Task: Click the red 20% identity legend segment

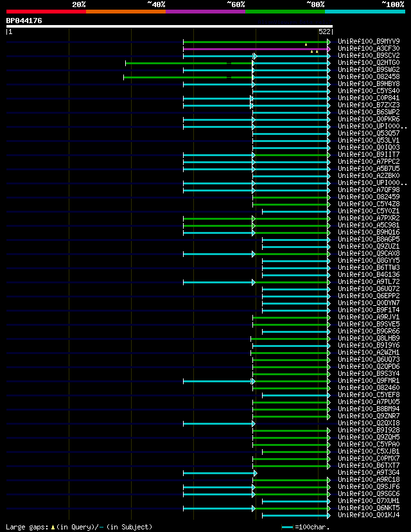Action: [46, 12]
